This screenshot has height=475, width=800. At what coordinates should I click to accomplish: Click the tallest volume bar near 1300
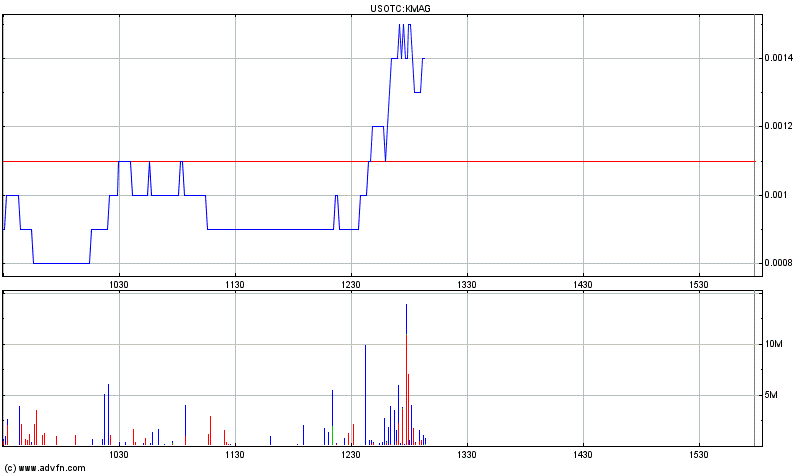tap(406, 374)
